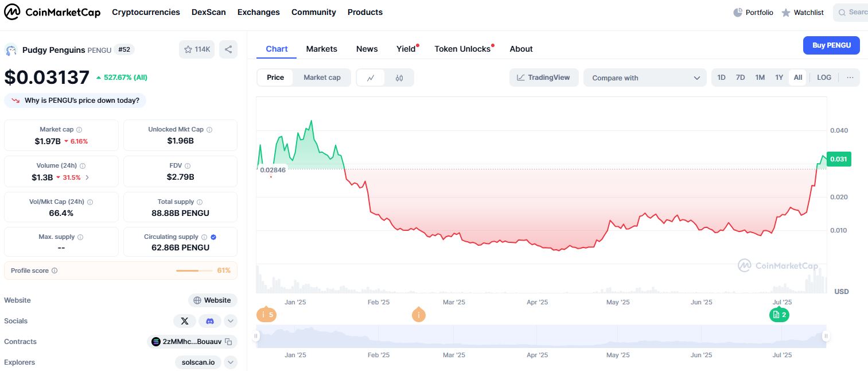Click the orange event marker labeled 5
This screenshot has width=868, height=371.
(267, 315)
